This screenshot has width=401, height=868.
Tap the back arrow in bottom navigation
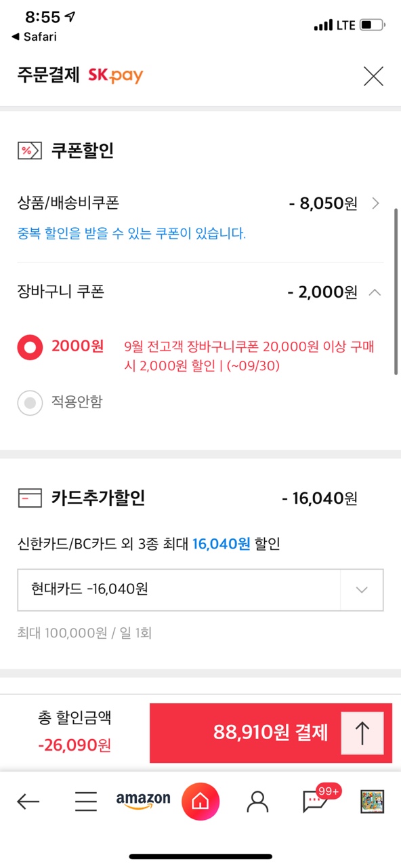(28, 802)
